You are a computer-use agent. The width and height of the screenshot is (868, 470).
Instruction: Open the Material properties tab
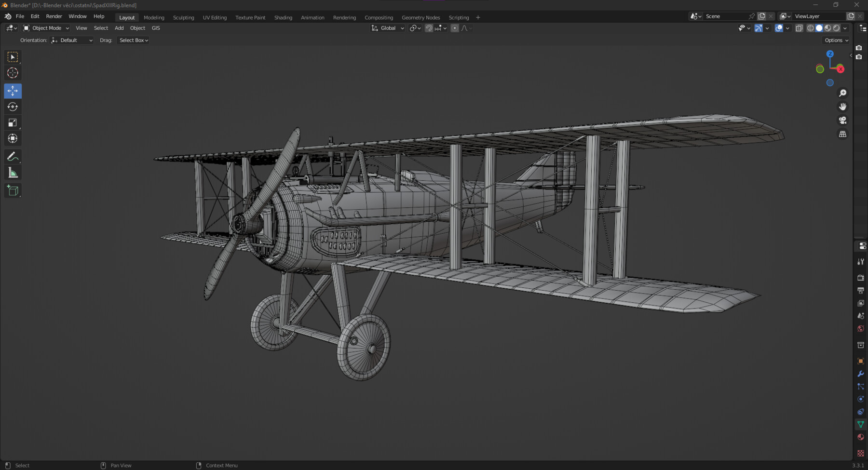pyautogui.click(x=860, y=437)
